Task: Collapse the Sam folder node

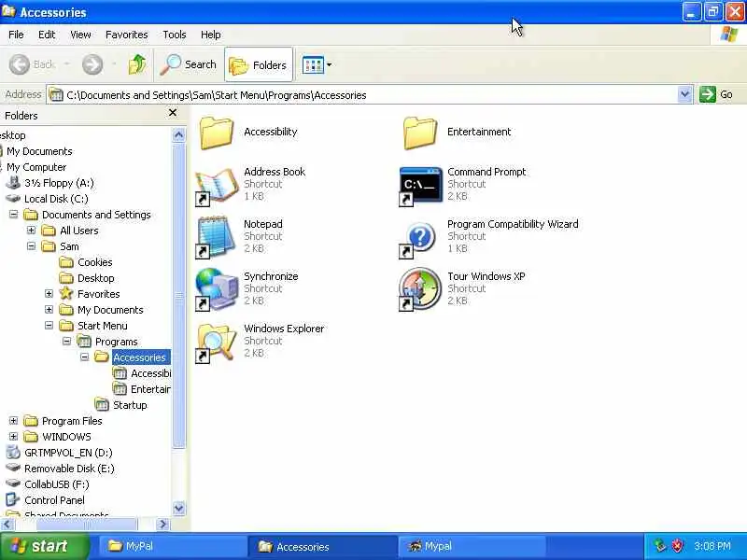Action: point(31,246)
